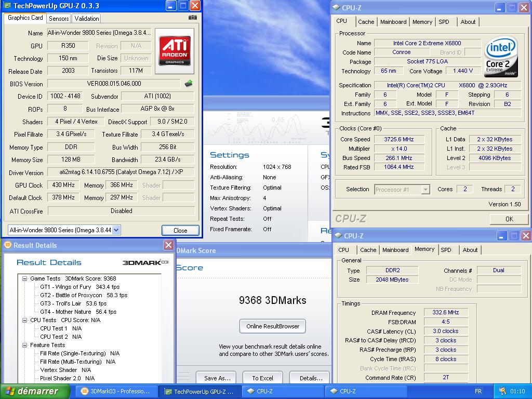This screenshot has width=532, height=399.
Task: Click the Intel Core 2 Extreme logo
Action: point(501,56)
